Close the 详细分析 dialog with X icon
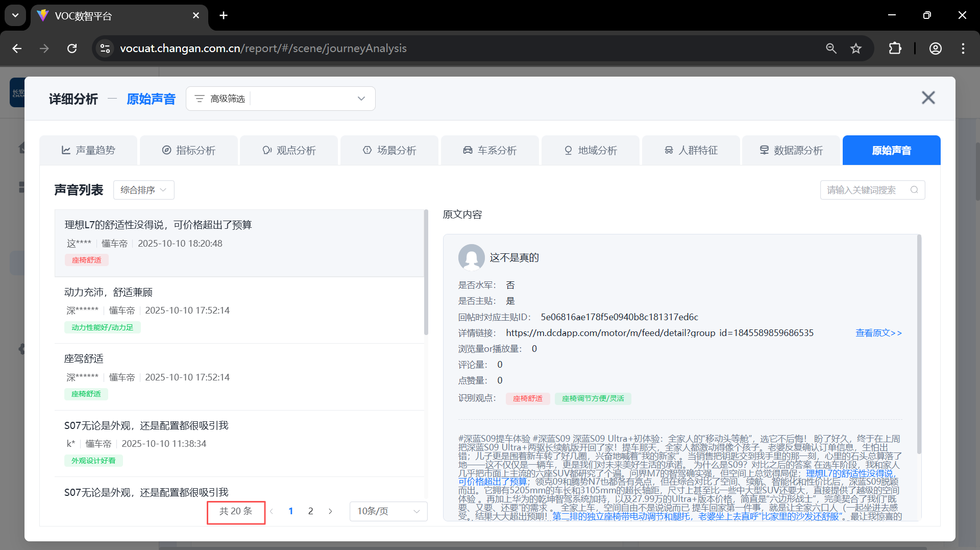Screen dimensions: 980x550 [x=928, y=98]
